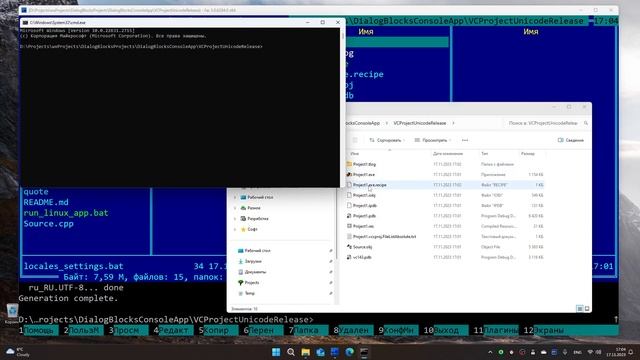Expand the Разработка tree node arrow

[235, 219]
